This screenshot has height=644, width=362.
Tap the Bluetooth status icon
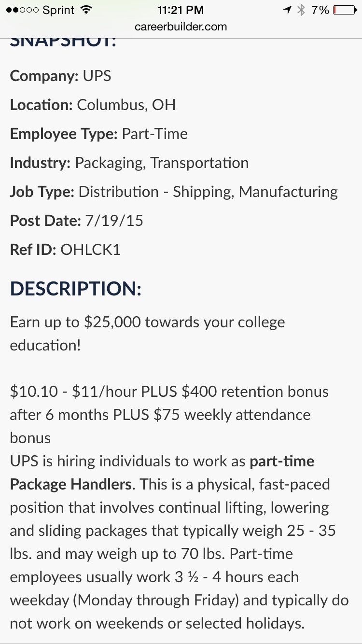(302, 10)
